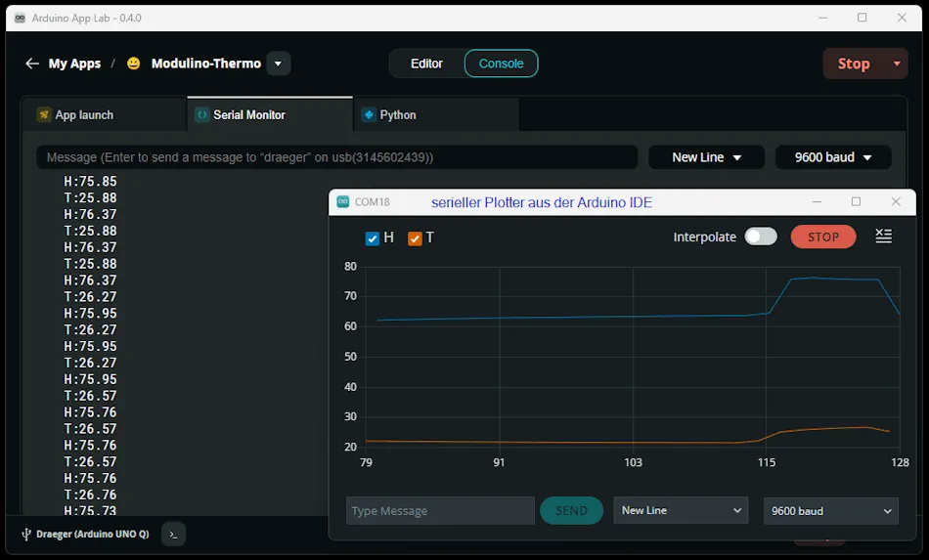Click the COM18 window Arduino icon
This screenshot has width=929, height=560.
(343, 202)
